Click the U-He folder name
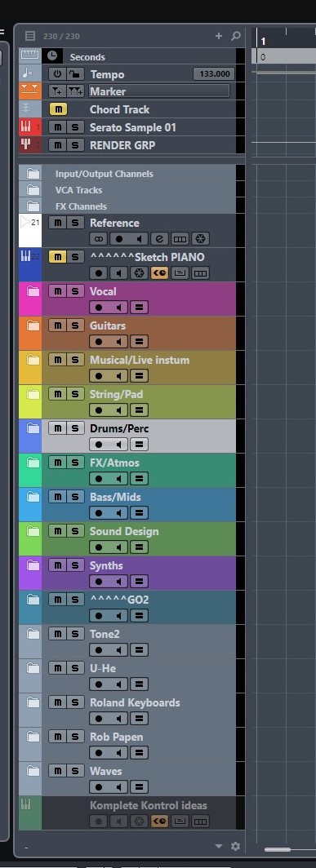The image size is (316, 868). [103, 669]
